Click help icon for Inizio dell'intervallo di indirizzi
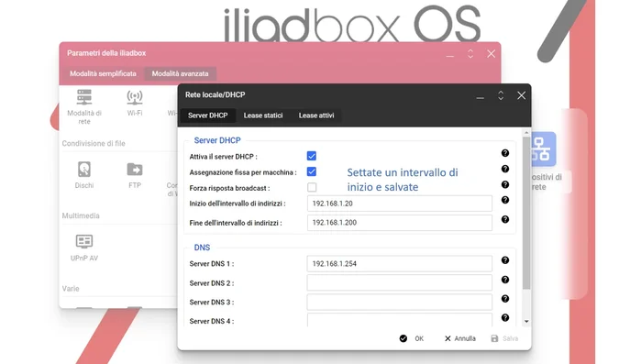The width and height of the screenshot is (641, 364). tap(505, 200)
